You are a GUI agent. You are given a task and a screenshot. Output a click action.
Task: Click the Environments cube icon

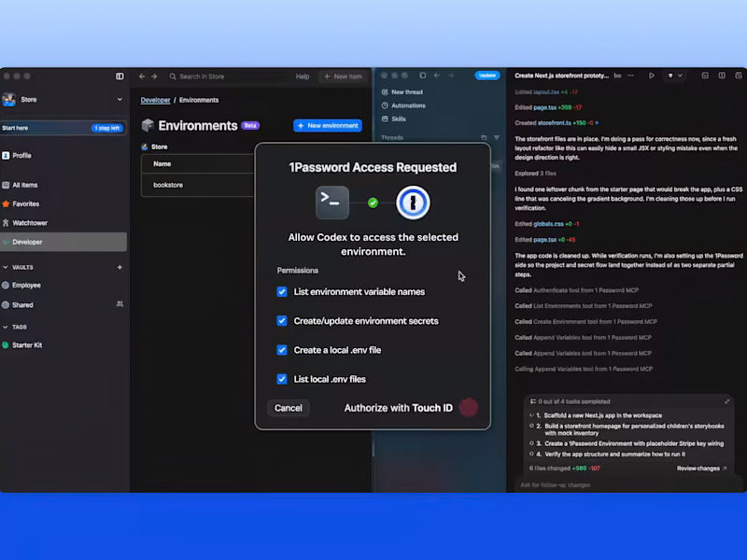coord(148,125)
